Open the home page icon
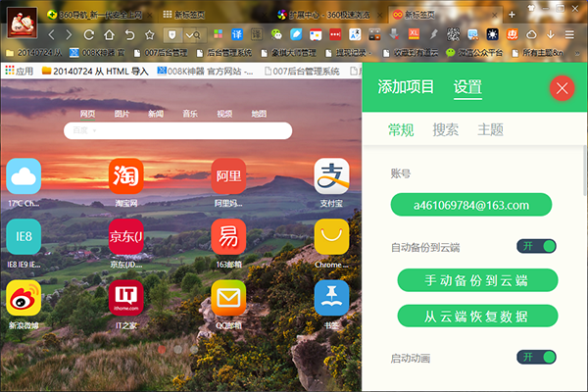588x392 pixels. 109,35
